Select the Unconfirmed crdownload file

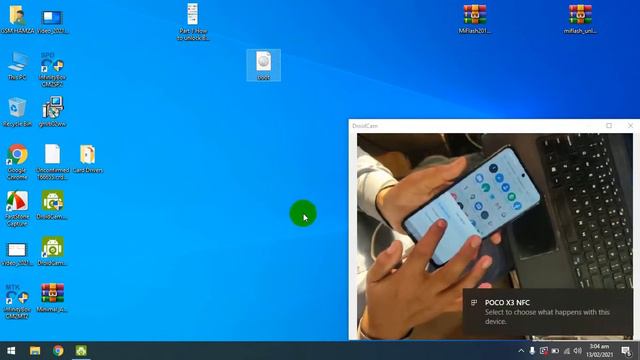pos(52,162)
